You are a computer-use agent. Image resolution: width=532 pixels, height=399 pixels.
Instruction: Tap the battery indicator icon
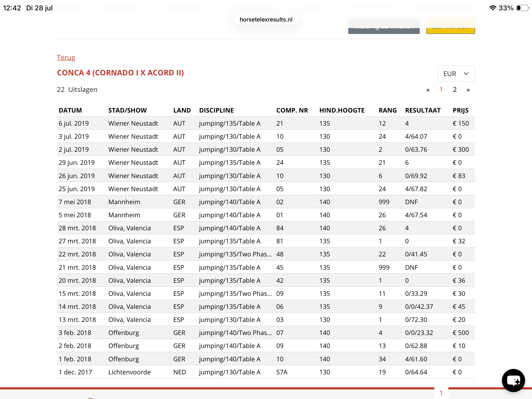click(x=522, y=8)
